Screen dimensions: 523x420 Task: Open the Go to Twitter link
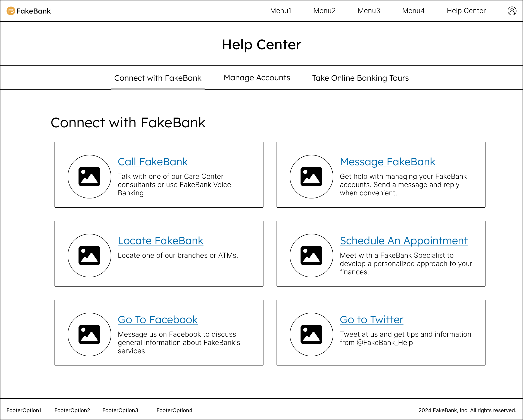click(x=371, y=320)
